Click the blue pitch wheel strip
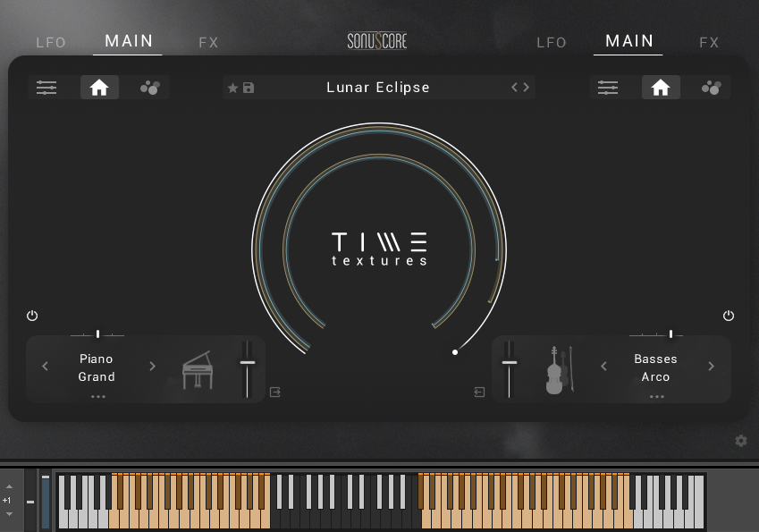This screenshot has width=759, height=532. click(x=46, y=502)
